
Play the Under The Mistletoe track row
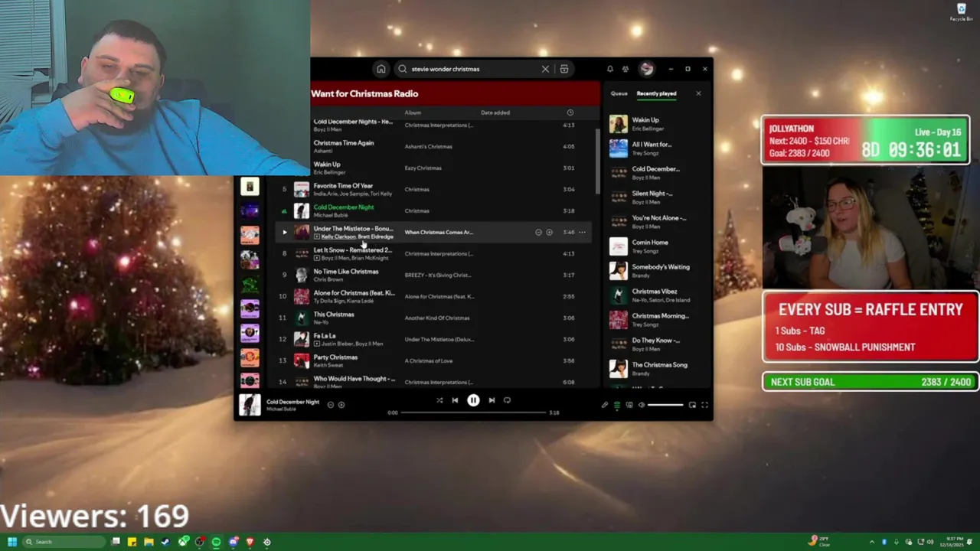tap(284, 232)
